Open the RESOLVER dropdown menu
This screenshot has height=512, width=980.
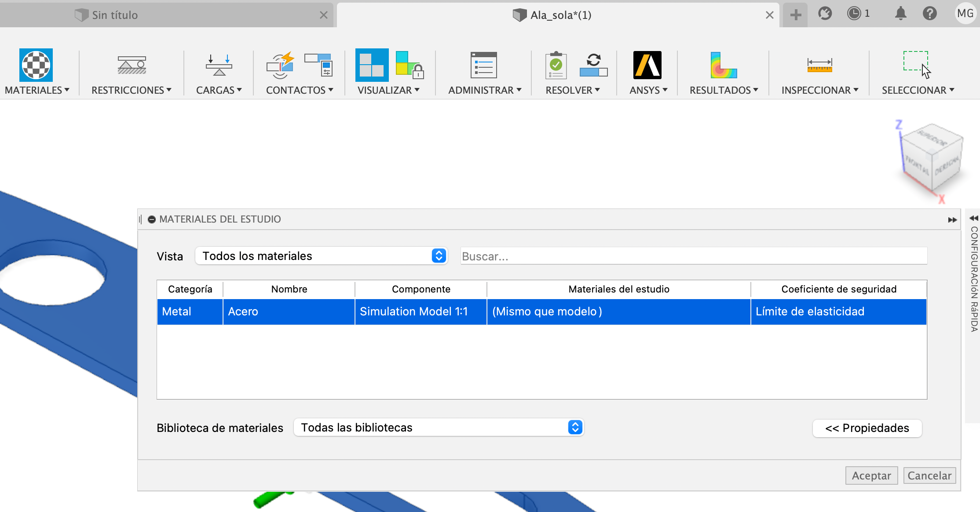click(x=573, y=90)
